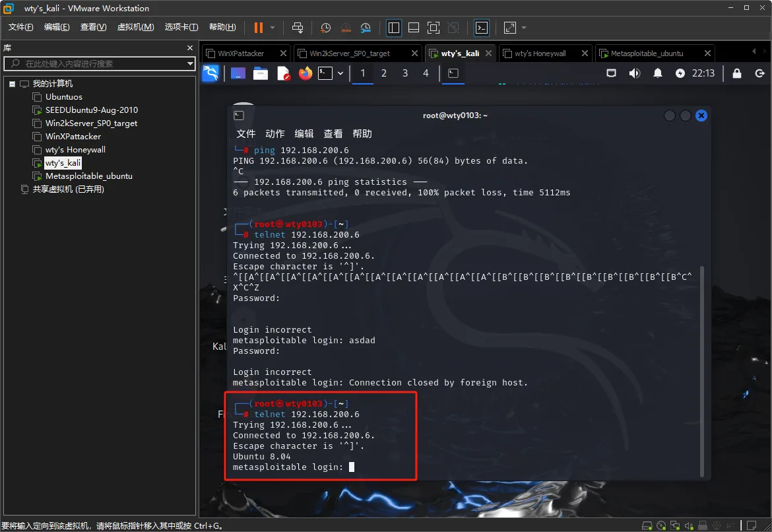Open Kali notifications bell icon

(x=658, y=73)
